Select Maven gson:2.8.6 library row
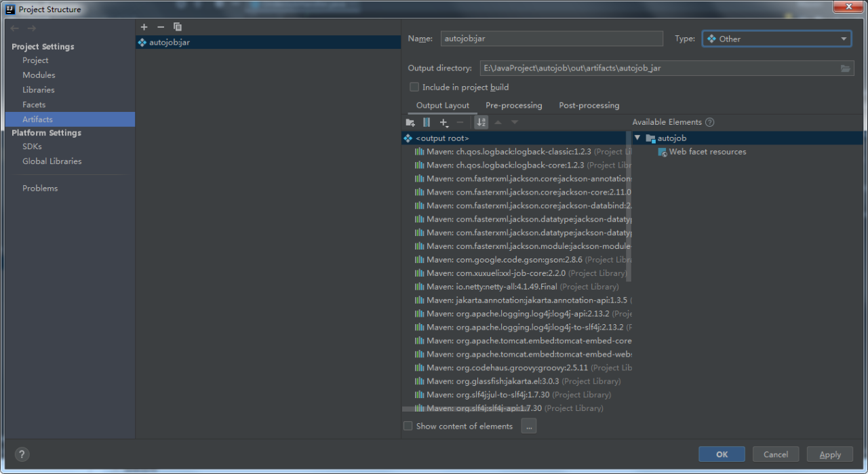Screen dimensions: 868x474 (516, 260)
